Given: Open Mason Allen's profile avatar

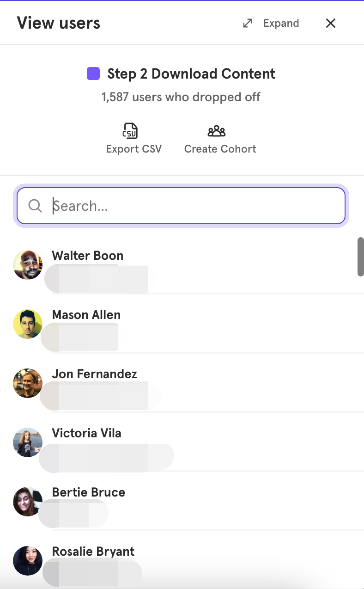Looking at the screenshot, I should click(28, 324).
